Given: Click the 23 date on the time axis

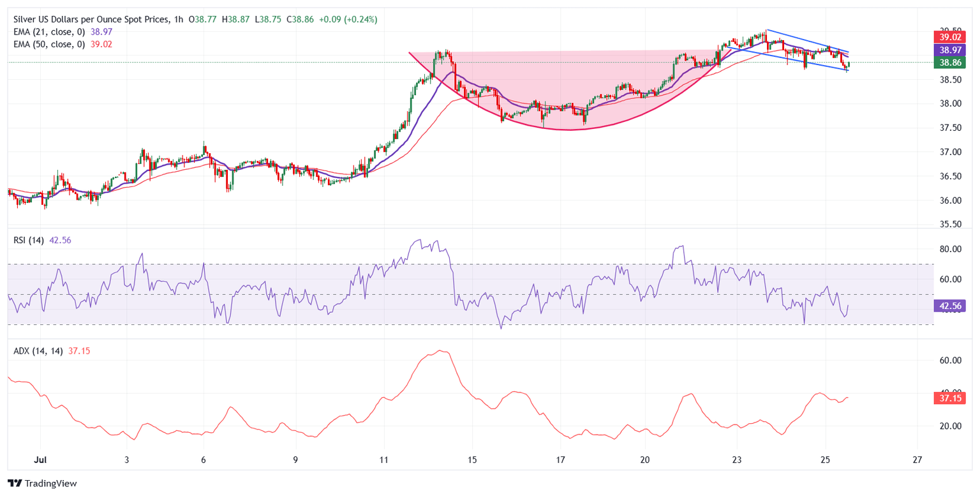Looking at the screenshot, I should tap(736, 460).
